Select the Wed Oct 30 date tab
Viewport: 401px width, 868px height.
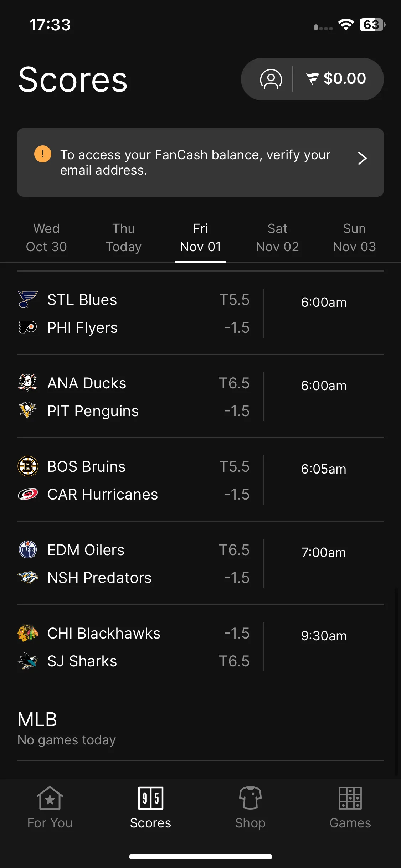point(46,238)
